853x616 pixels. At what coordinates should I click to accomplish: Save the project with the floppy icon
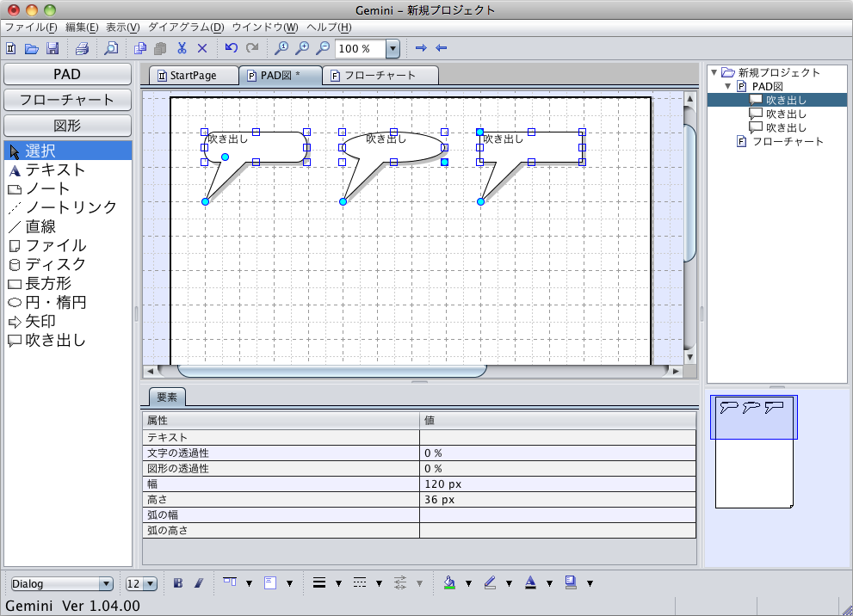click(53, 48)
